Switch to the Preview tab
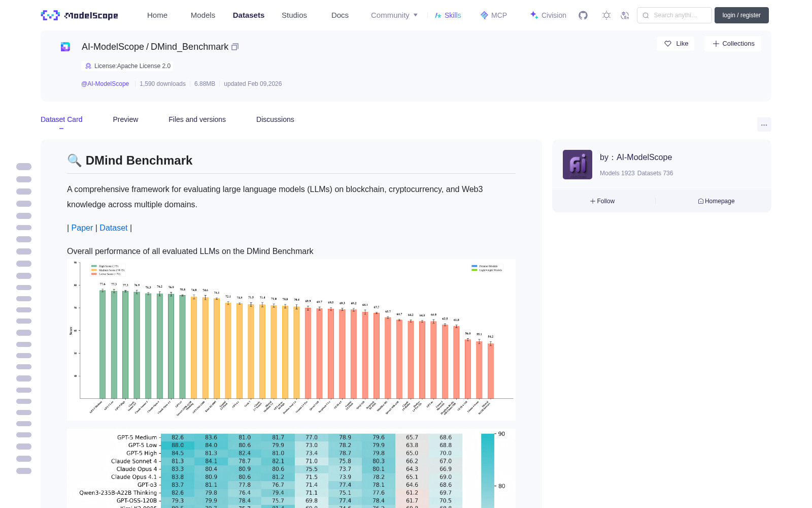Image resolution: width=812 pixels, height=508 pixels. (125, 119)
